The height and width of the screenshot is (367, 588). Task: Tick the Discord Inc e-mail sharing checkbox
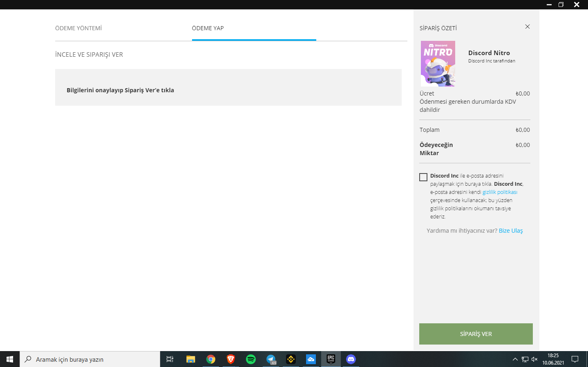tap(423, 177)
